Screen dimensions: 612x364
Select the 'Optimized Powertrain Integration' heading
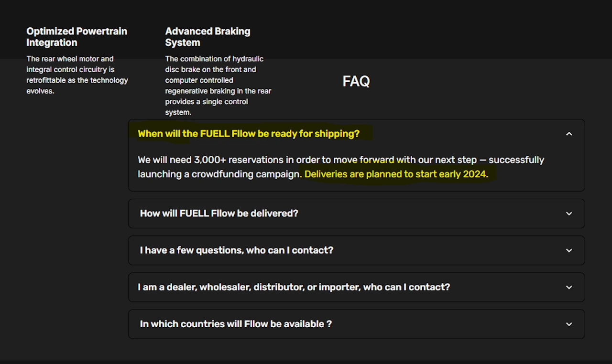76,36
